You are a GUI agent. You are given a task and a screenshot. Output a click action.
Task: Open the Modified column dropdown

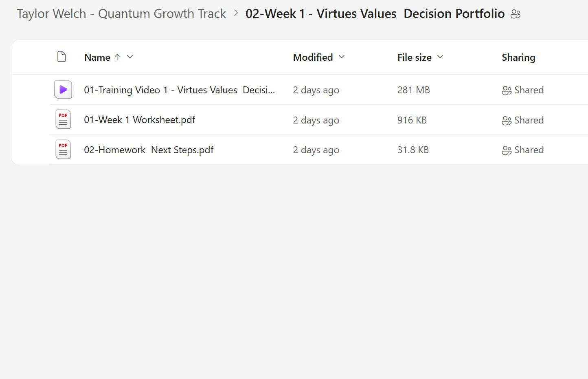342,57
